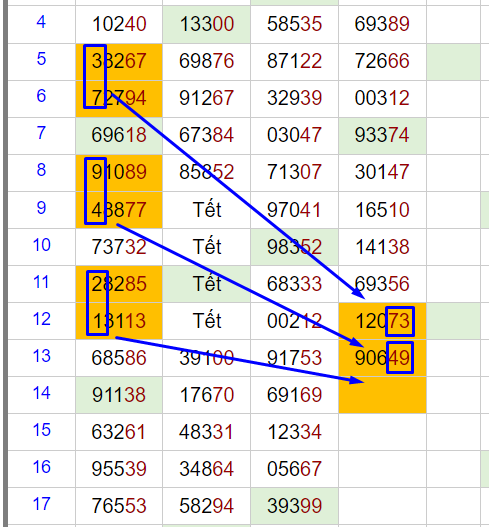Click the green cell 98352
The height and width of the screenshot is (527, 489).
click(x=294, y=247)
